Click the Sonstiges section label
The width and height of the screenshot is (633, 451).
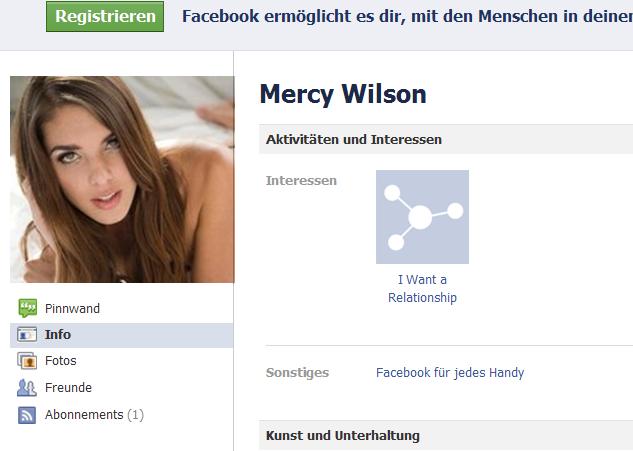point(297,373)
